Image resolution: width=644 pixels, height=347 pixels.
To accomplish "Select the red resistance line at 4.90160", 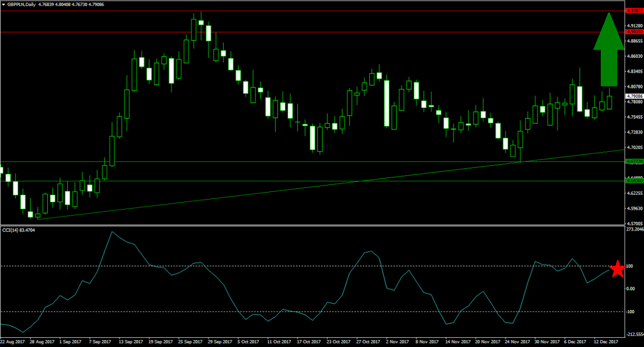I will pos(322,32).
